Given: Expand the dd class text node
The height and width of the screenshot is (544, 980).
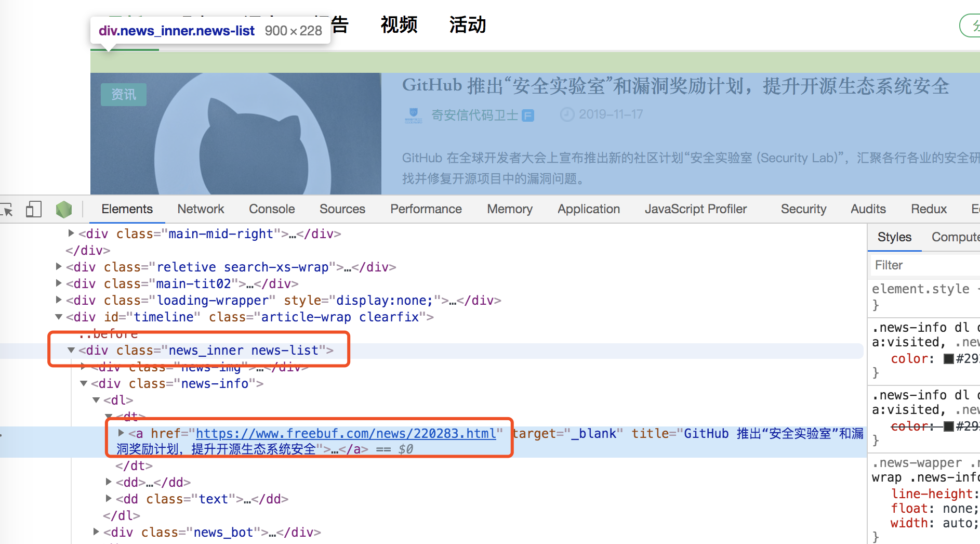Looking at the screenshot, I should [109, 498].
